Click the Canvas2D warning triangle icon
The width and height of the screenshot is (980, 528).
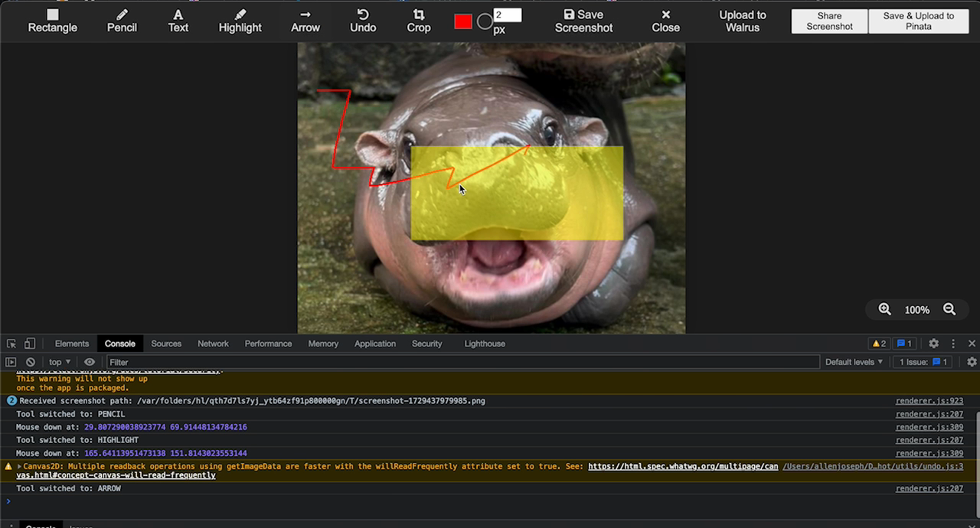(x=8, y=466)
